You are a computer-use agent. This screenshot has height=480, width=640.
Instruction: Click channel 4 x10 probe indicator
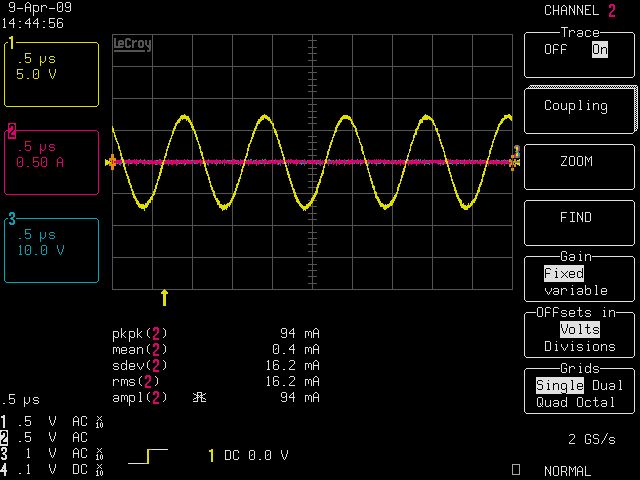[99, 470]
